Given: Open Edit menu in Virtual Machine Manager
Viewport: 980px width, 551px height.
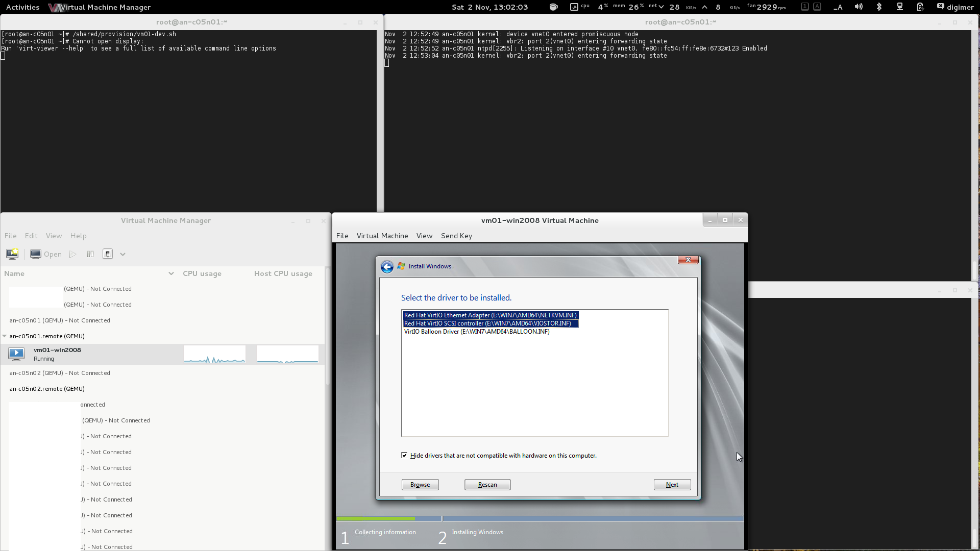Looking at the screenshot, I should pyautogui.click(x=31, y=236).
